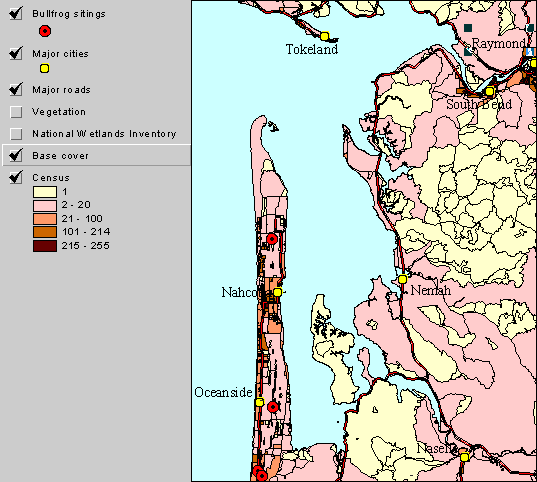Click the dark teal square southwest of Raymond

pyautogui.click(x=468, y=52)
